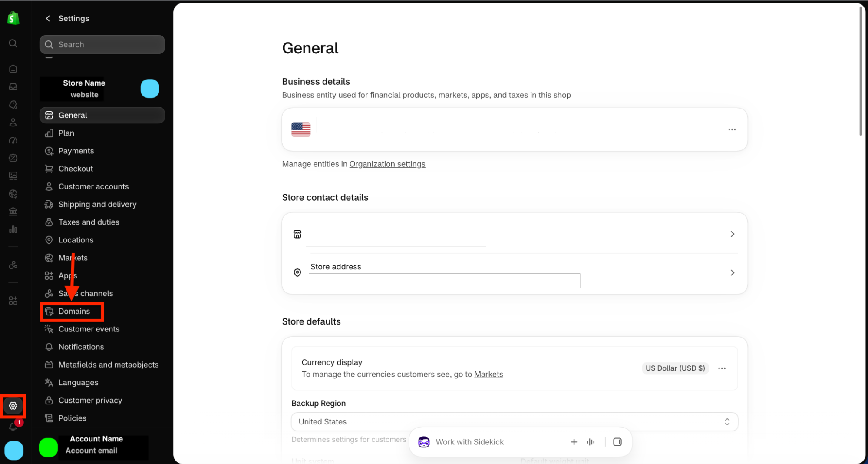Start Sidekick voice input waveform icon
Viewport: 868px width, 464px height.
coord(591,442)
